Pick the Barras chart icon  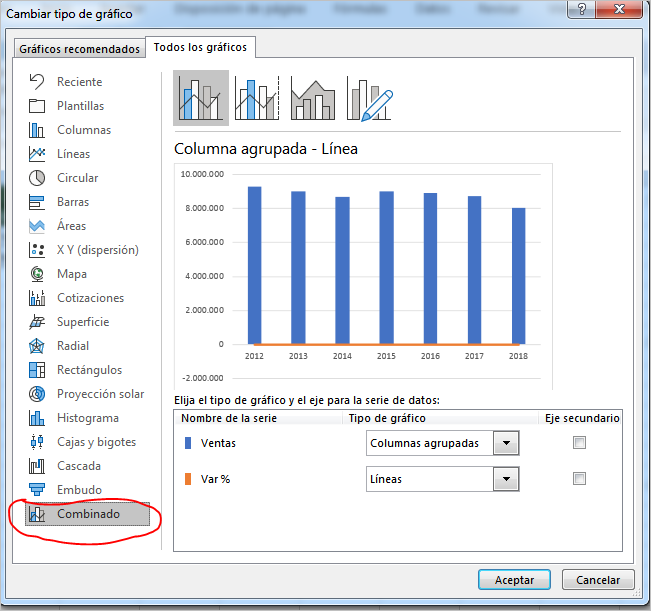coord(37,202)
